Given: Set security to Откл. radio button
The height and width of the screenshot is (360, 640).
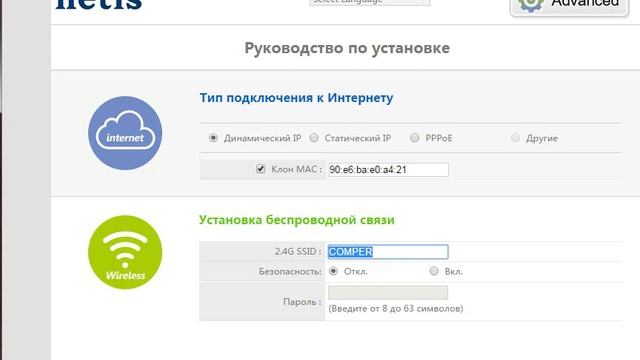Looking at the screenshot, I should tap(333, 271).
